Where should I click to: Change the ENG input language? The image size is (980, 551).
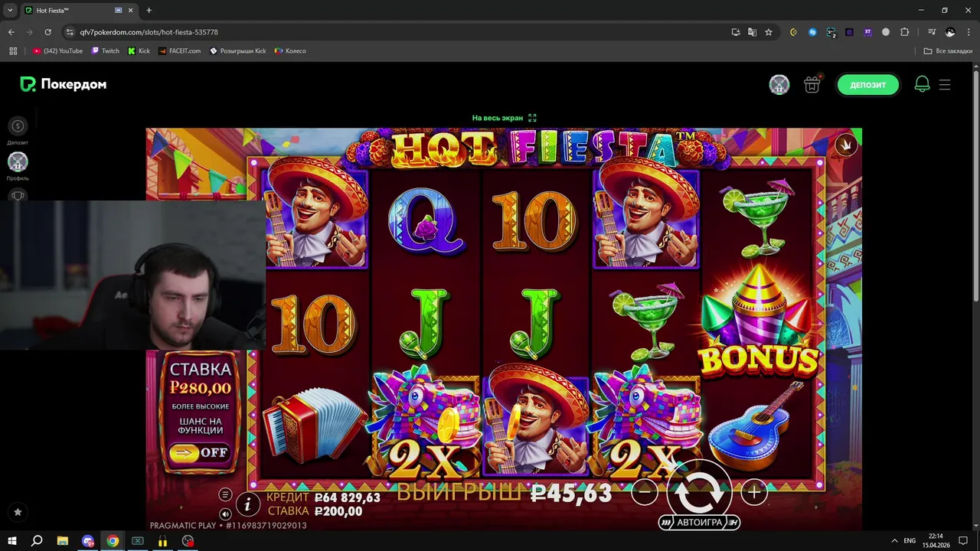(910, 540)
